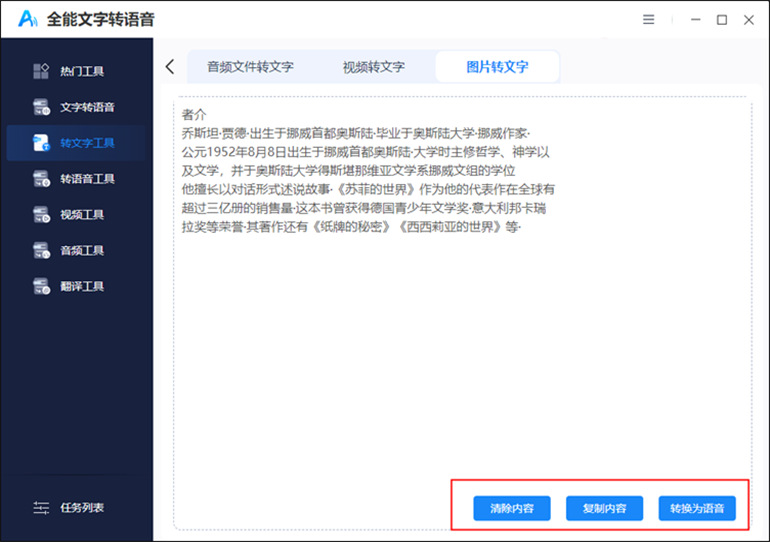Switch to 音频文件转文字 tab
The width and height of the screenshot is (770, 542).
[250, 67]
